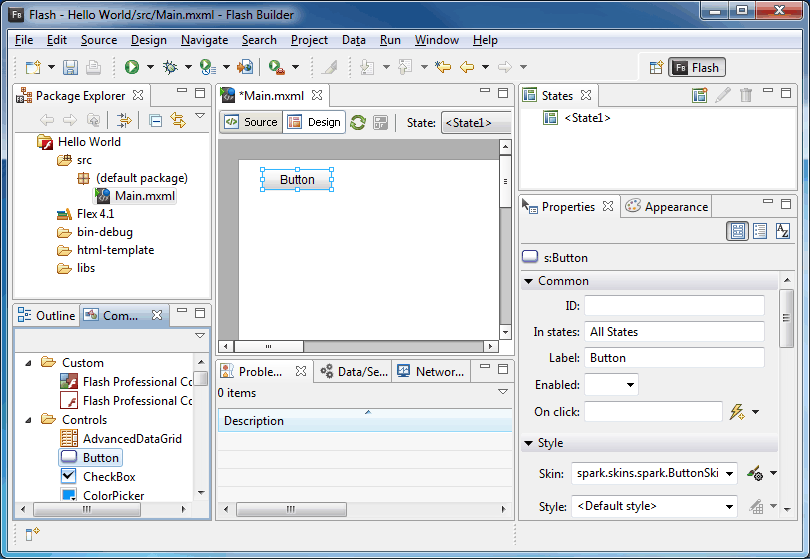This screenshot has height=559, width=810.
Task: Click the New file toolbar icon
Action: point(34,67)
